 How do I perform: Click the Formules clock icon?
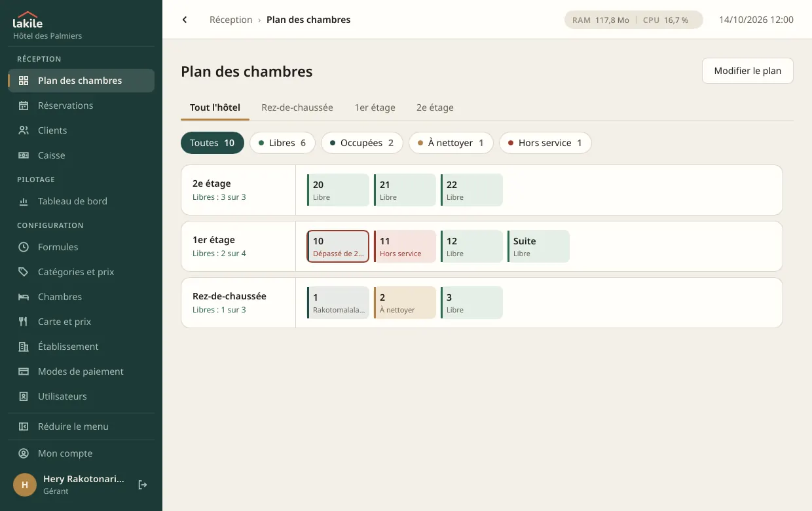tap(24, 247)
